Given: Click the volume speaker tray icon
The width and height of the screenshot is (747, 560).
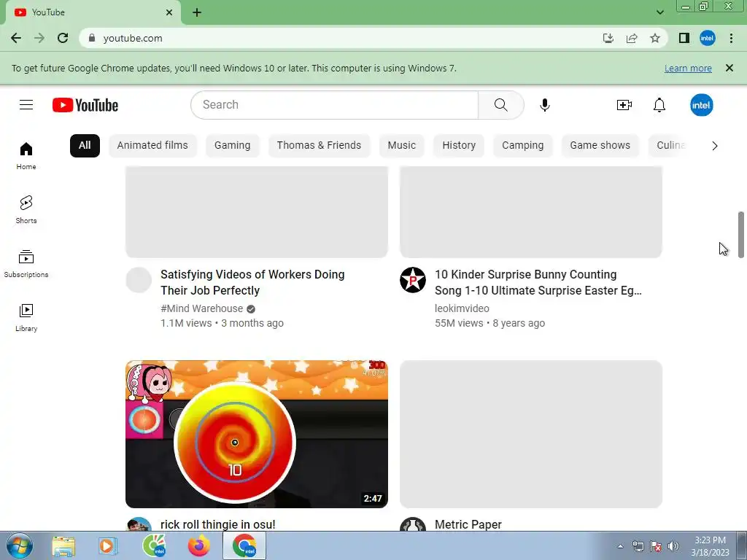Looking at the screenshot, I should point(673,546).
